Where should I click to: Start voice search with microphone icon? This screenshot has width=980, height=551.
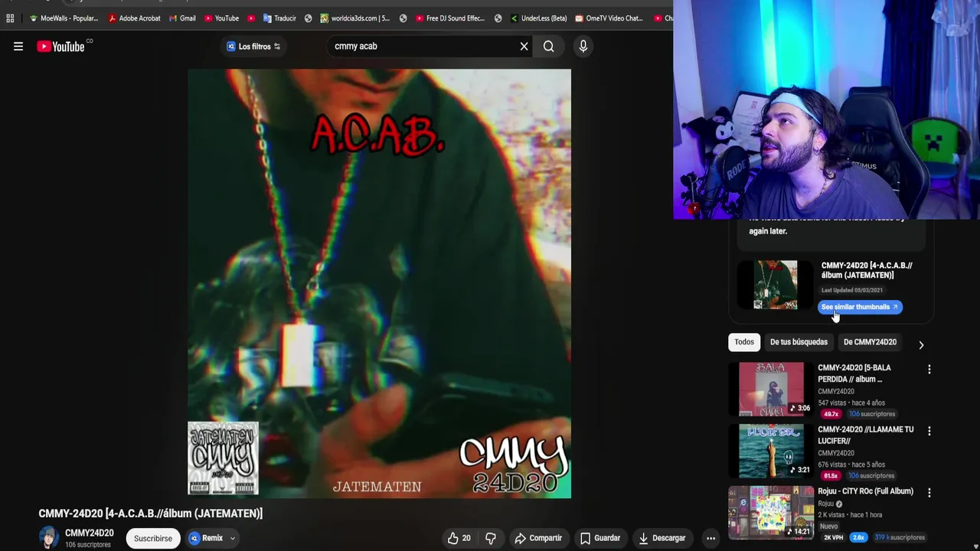583,47
